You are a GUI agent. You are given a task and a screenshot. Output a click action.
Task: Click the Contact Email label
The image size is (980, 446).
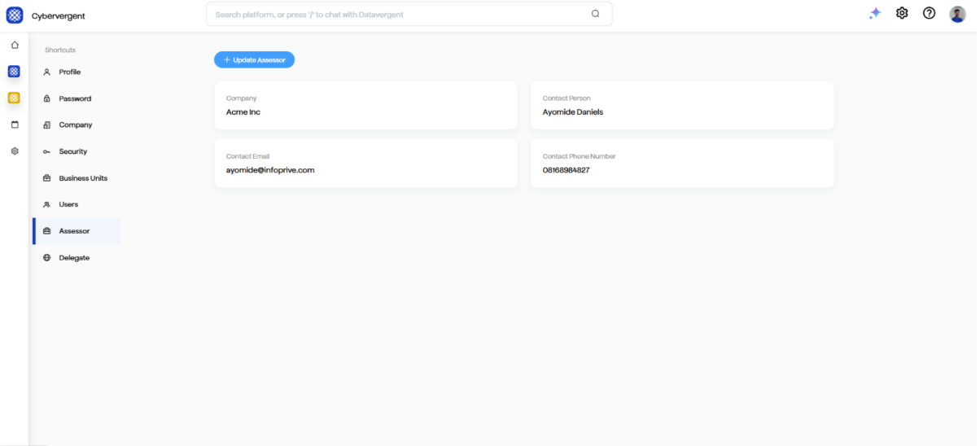(247, 156)
